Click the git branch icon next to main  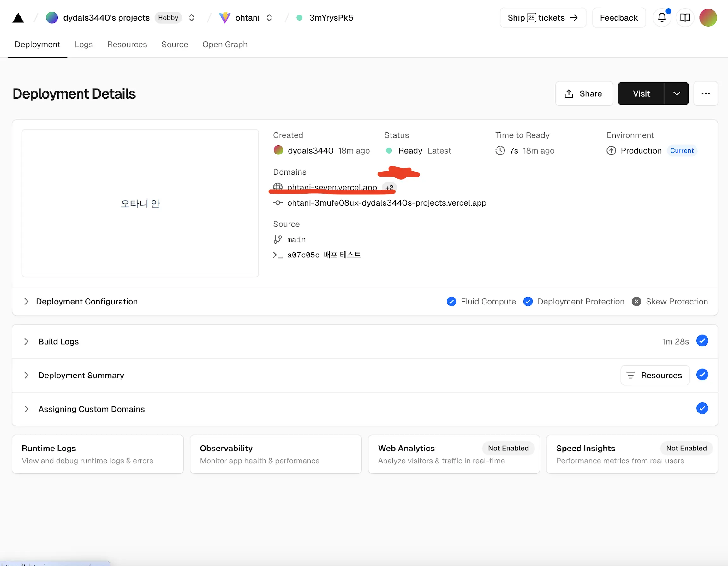tap(278, 239)
